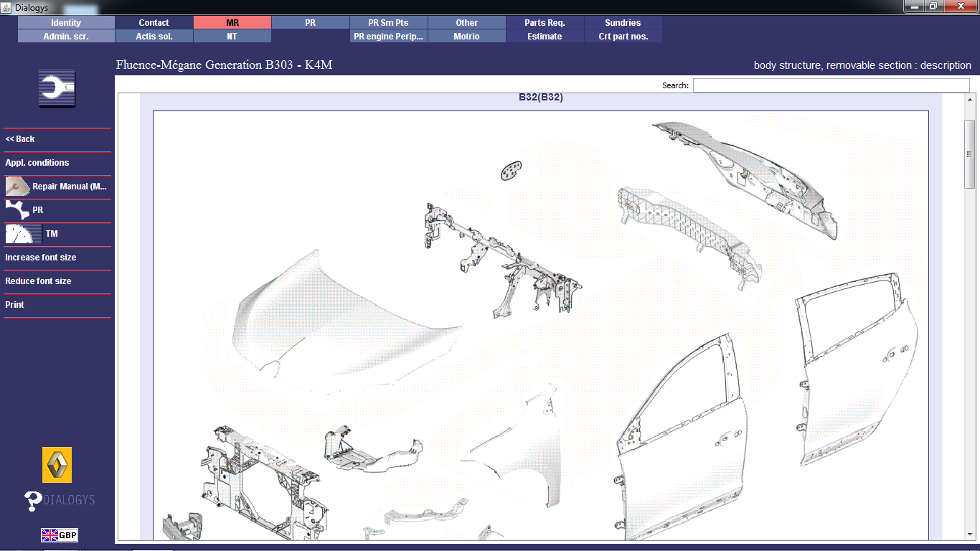This screenshot has height=551, width=980.
Task: Open the Motrio tab
Action: (x=467, y=37)
